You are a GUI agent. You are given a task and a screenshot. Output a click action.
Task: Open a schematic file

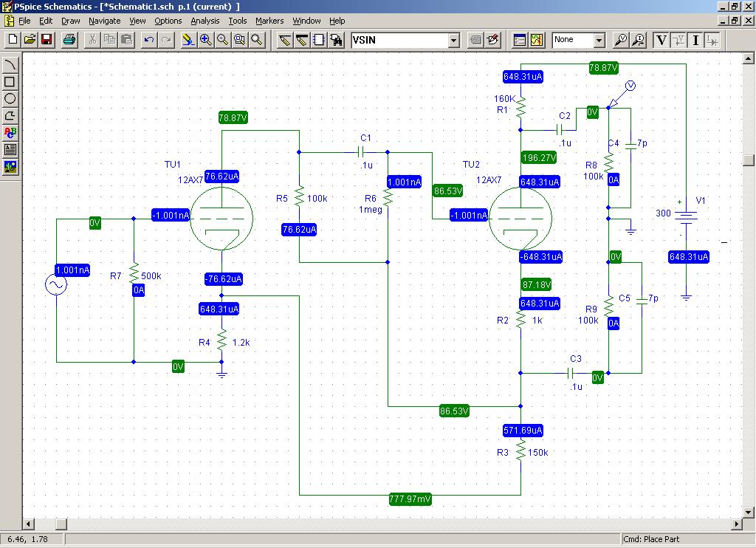[30, 40]
